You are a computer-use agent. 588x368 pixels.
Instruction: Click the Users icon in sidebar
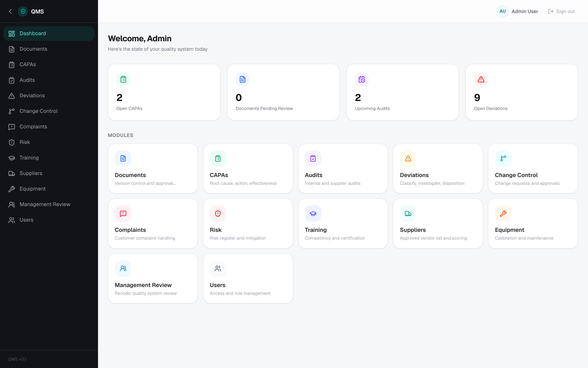(x=12, y=220)
